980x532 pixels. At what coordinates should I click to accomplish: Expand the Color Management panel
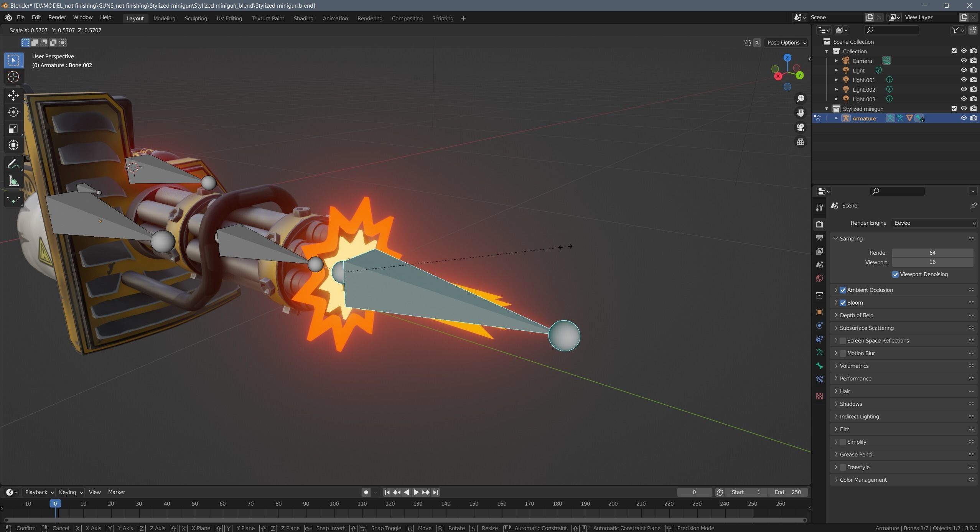click(903, 480)
